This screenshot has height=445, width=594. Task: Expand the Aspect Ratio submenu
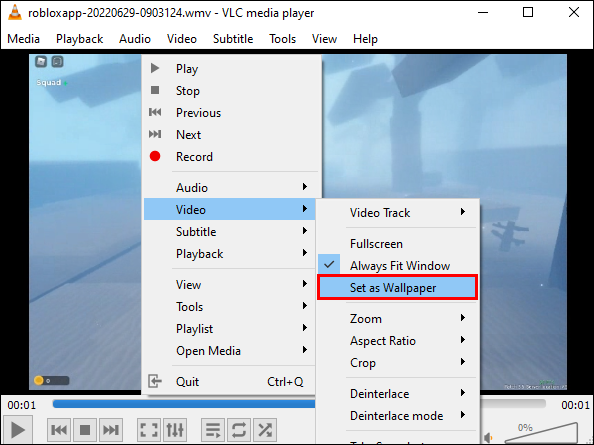397,340
